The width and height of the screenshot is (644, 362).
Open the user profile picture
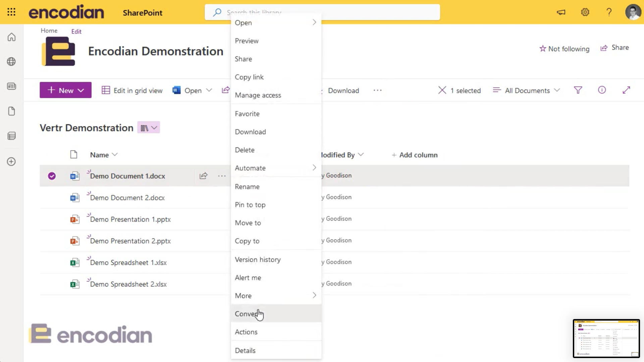pyautogui.click(x=633, y=12)
